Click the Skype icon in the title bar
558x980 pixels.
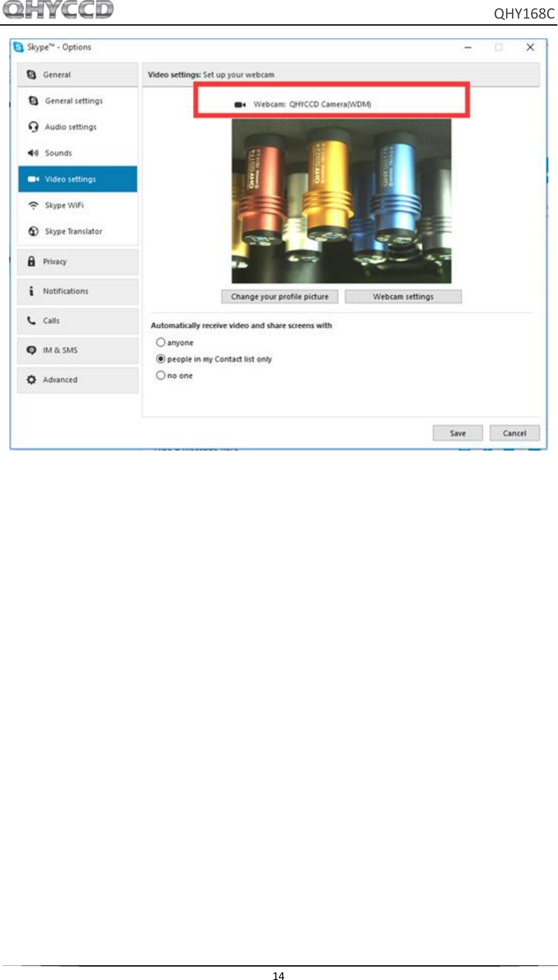tap(19, 47)
